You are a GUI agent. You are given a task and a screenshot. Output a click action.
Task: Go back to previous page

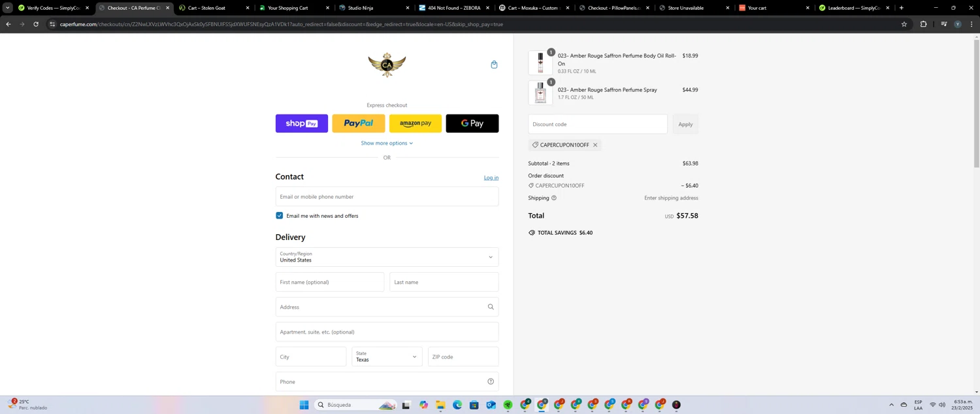tap(8, 24)
